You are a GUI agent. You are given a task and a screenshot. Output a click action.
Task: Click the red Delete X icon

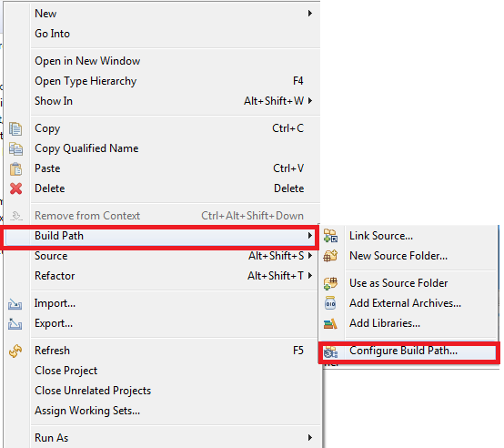tap(15, 188)
